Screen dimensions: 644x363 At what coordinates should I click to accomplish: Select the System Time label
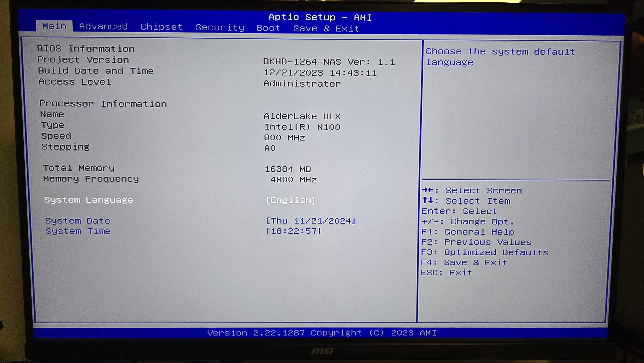(78, 231)
